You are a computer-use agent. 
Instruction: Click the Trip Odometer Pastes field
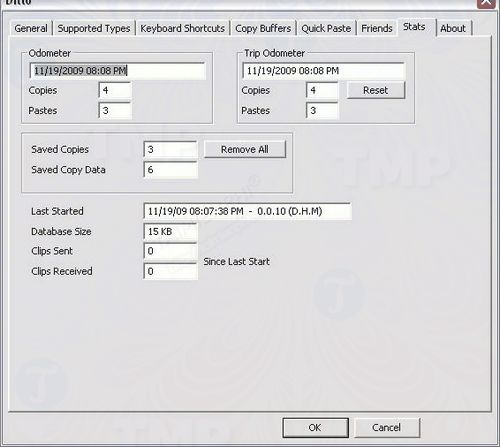point(322,111)
